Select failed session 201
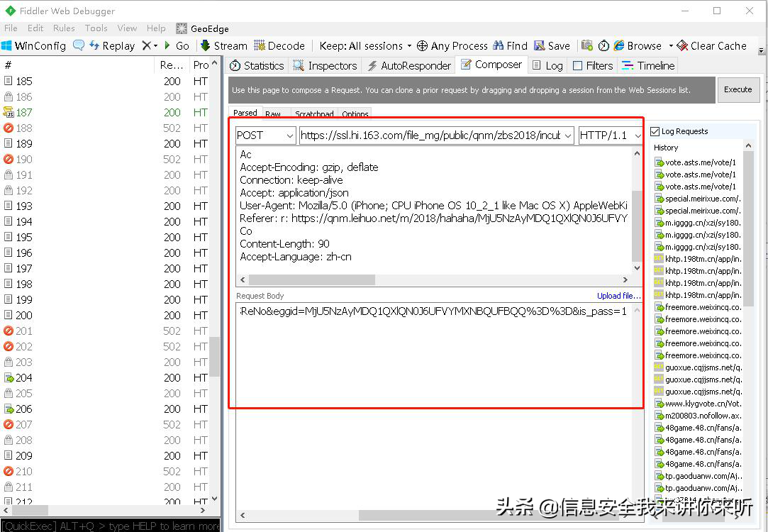This screenshot has height=532, width=768. pos(105,331)
